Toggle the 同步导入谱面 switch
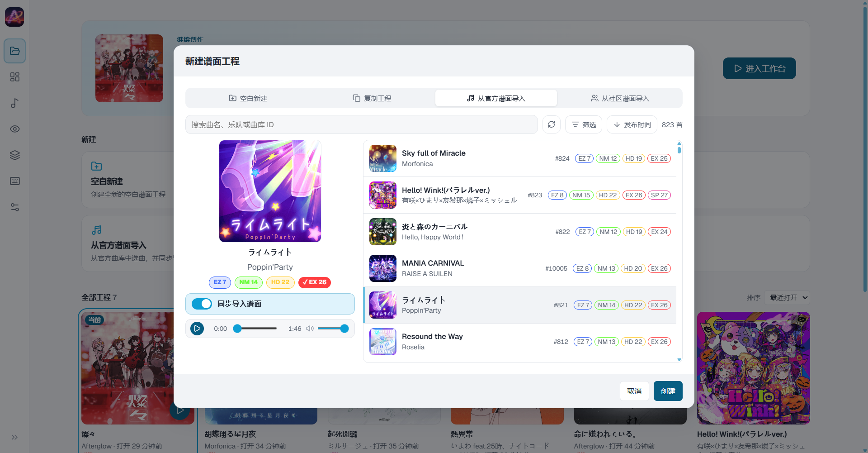868x453 pixels. (x=202, y=304)
